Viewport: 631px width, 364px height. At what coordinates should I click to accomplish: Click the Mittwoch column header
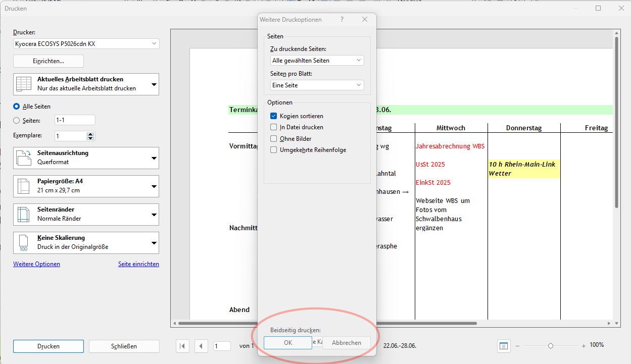click(451, 128)
